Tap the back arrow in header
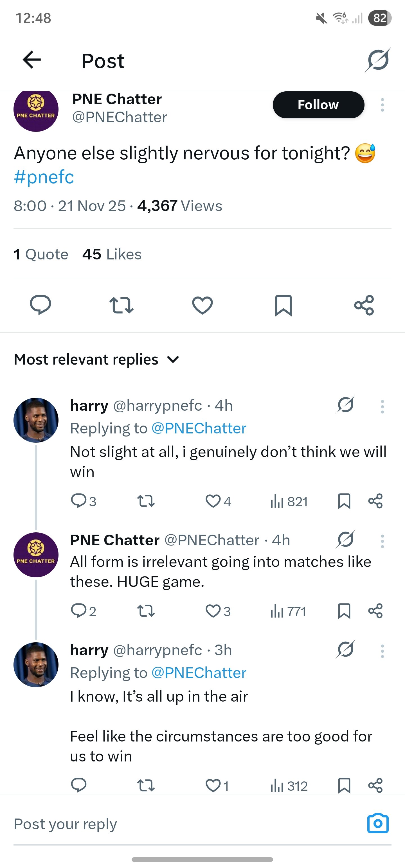405x868 pixels. pyautogui.click(x=32, y=60)
